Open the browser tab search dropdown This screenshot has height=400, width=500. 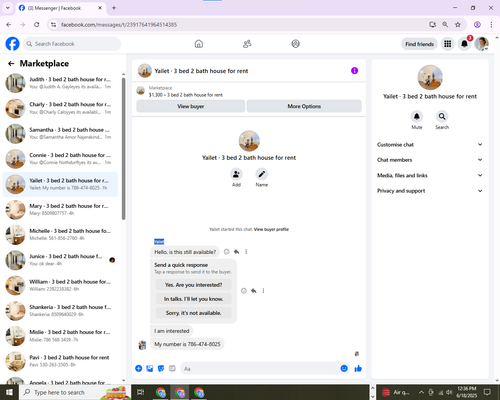7,8
